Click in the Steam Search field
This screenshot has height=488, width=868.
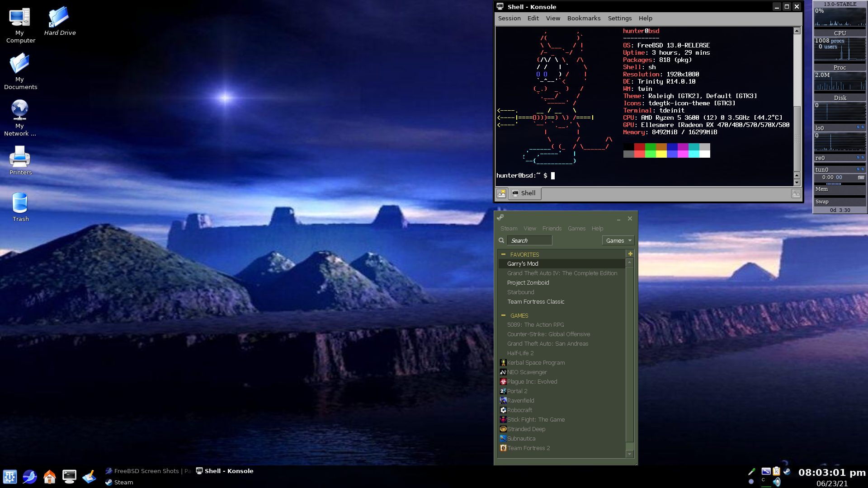pos(529,240)
